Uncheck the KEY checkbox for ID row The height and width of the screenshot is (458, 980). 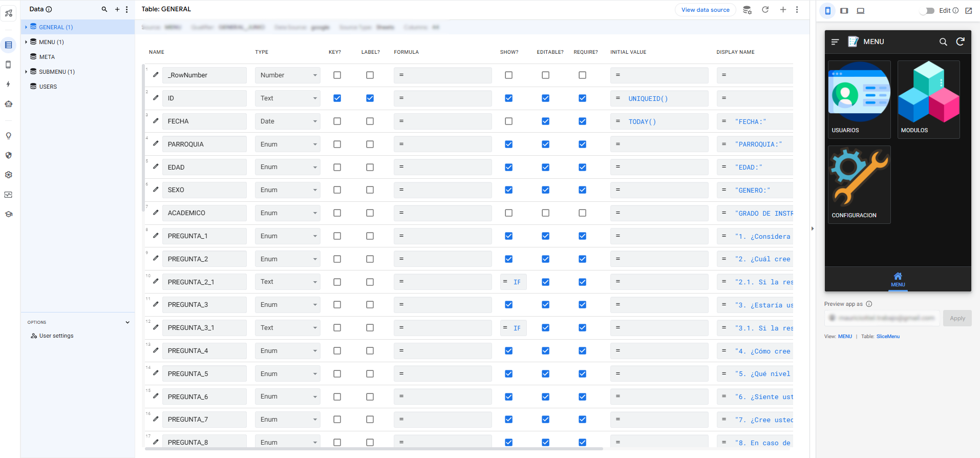point(337,98)
